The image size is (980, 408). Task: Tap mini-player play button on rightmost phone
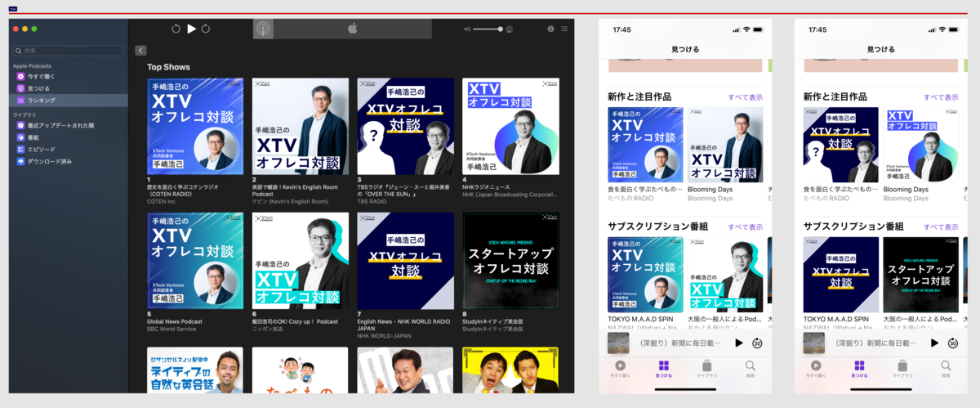click(x=935, y=343)
